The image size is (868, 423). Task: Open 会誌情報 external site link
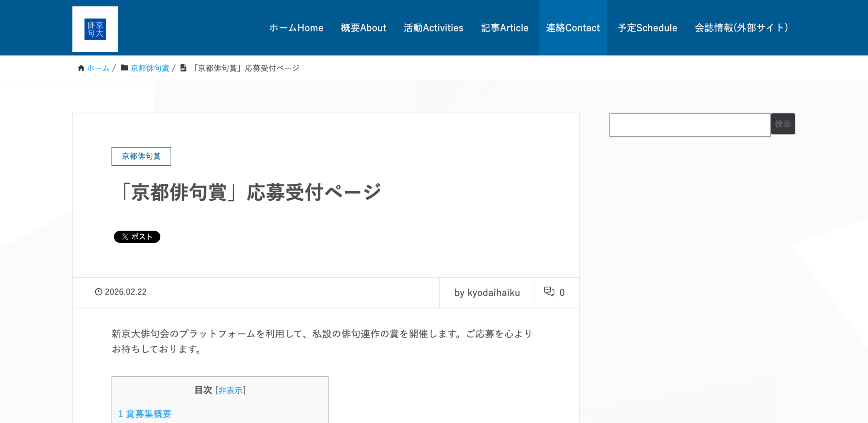coord(741,28)
